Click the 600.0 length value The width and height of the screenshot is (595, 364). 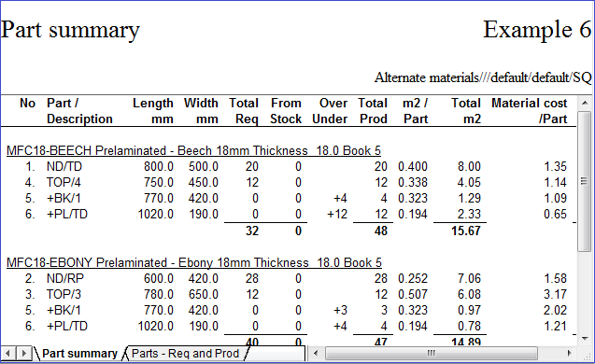click(x=159, y=278)
